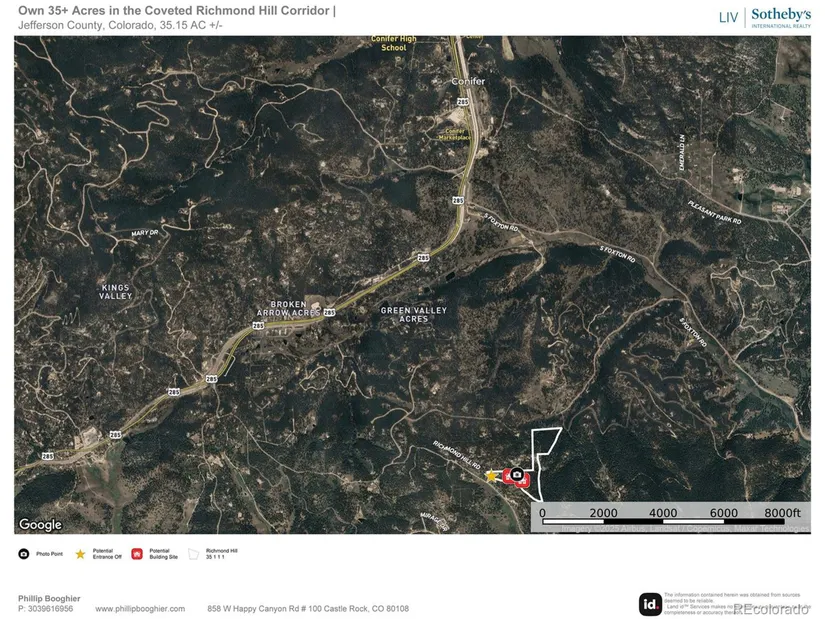Click the camera Photo Point marker on the map
The image size is (825, 619).
point(517,475)
